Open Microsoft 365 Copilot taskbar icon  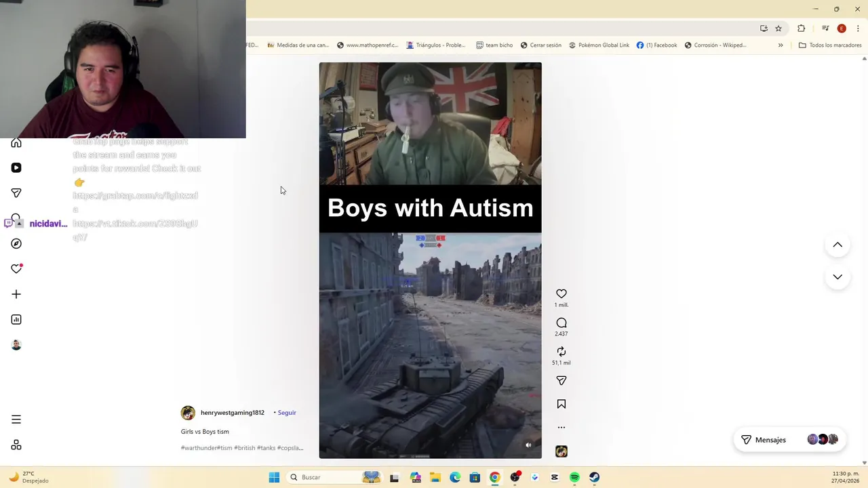[x=415, y=477]
